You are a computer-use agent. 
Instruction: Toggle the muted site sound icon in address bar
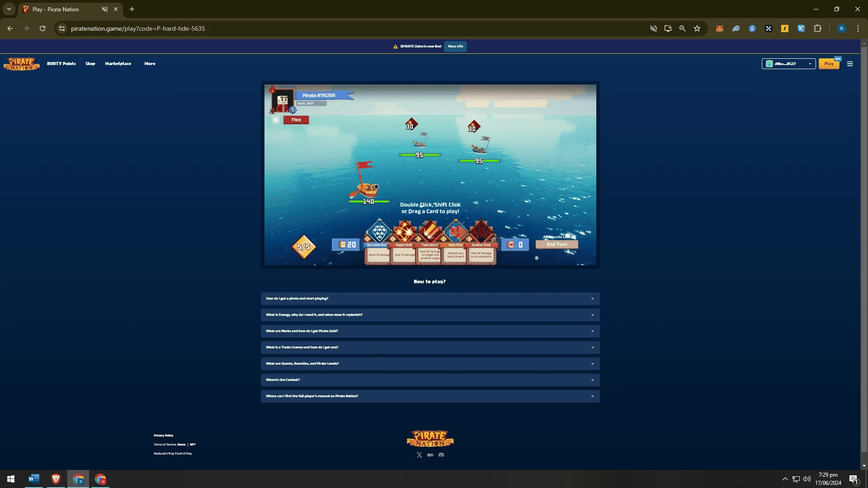pyautogui.click(x=654, y=28)
